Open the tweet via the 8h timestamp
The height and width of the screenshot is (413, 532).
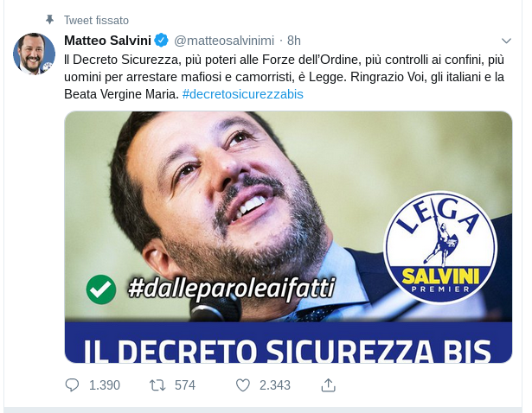(294, 41)
